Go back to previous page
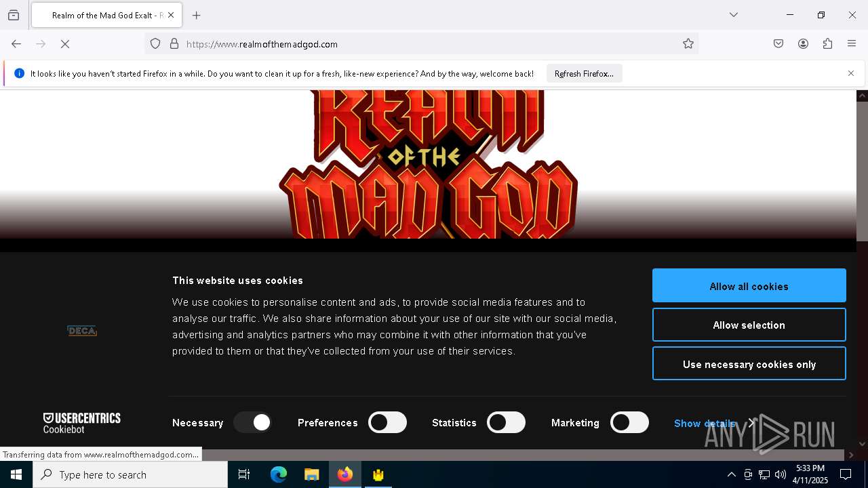Screen dimensions: 868x488 [16, 44]
